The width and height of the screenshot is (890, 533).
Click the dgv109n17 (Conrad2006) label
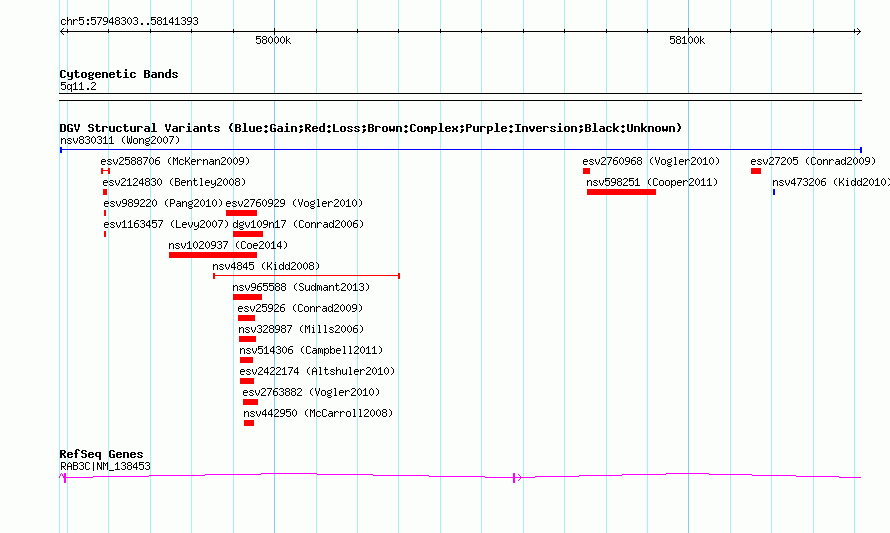298,224
